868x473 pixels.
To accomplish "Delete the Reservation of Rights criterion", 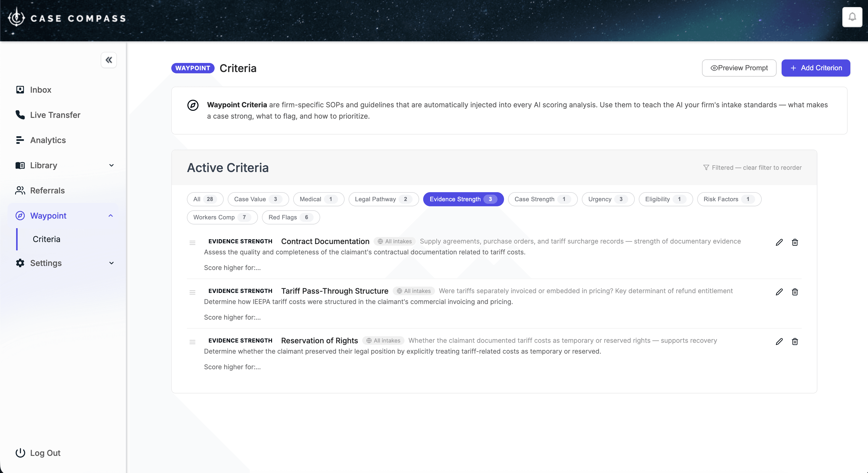I will pos(794,341).
